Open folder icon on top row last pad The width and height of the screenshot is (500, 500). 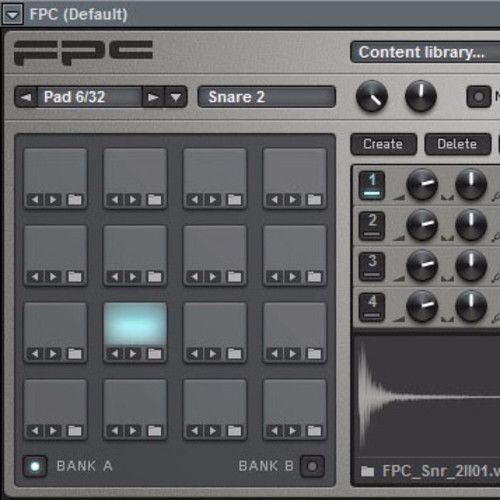[314, 200]
